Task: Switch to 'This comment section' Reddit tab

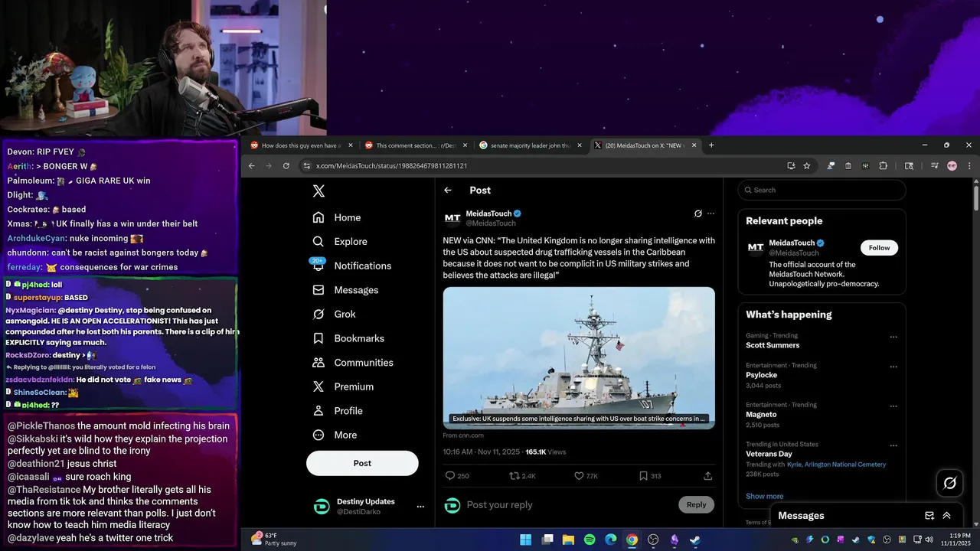Action: coord(416,145)
